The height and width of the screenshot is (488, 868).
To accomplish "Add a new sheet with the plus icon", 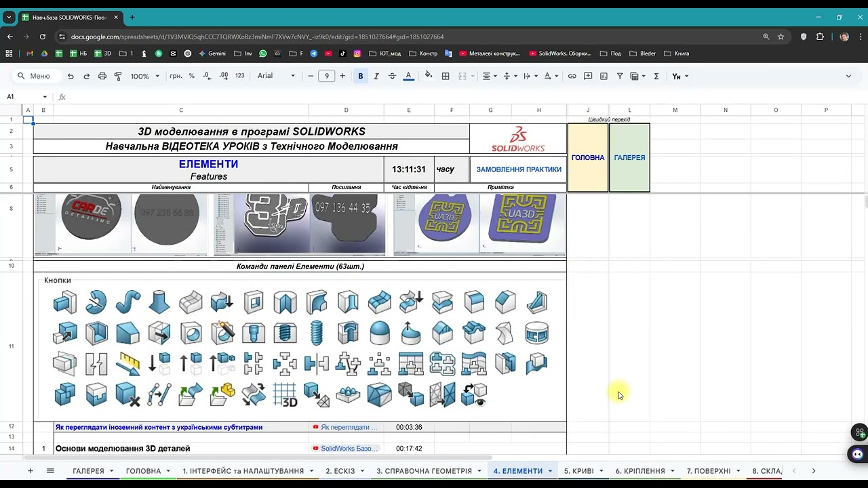I will [30, 471].
